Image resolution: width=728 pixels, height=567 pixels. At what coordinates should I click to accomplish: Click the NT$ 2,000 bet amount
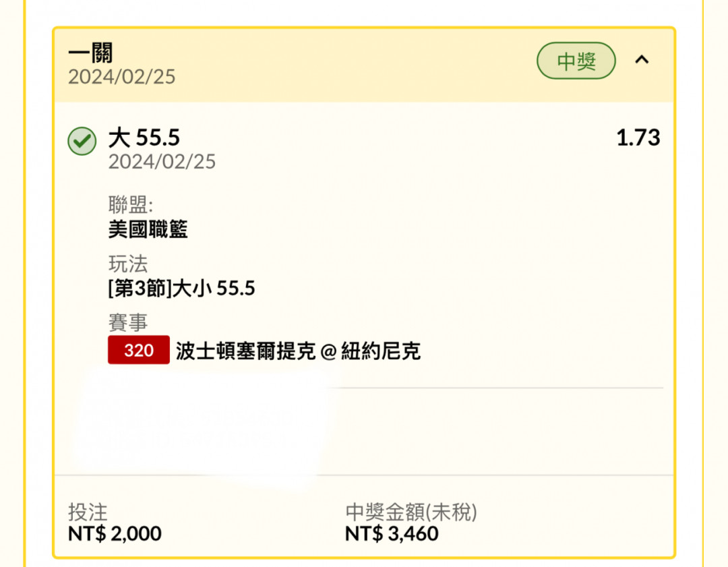click(x=115, y=533)
